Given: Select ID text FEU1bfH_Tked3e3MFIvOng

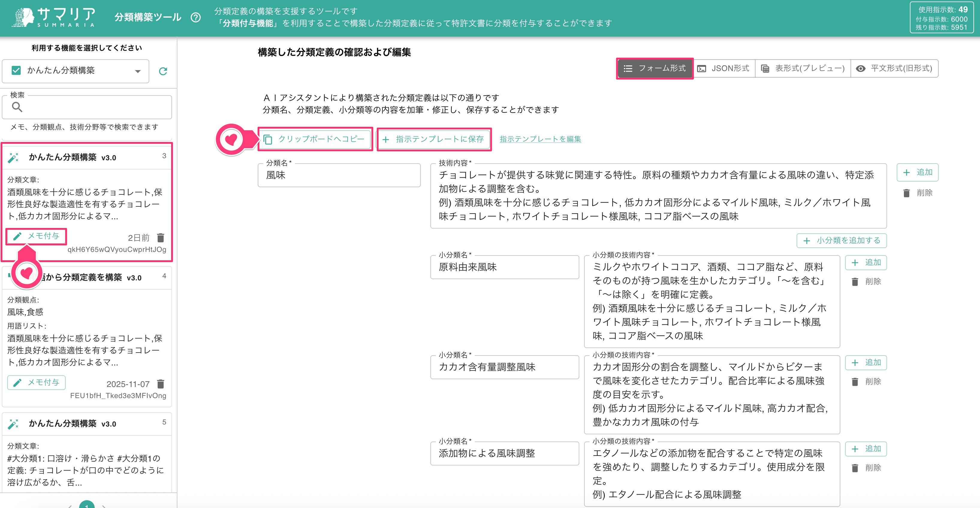Looking at the screenshot, I should coord(118,396).
